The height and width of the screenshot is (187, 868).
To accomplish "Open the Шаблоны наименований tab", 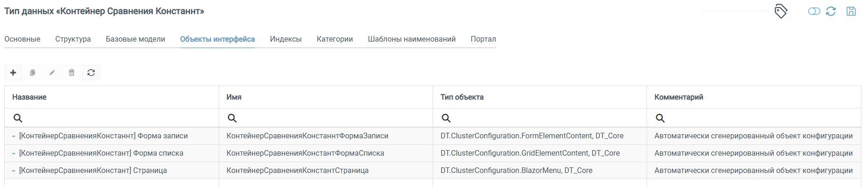I will tap(412, 39).
